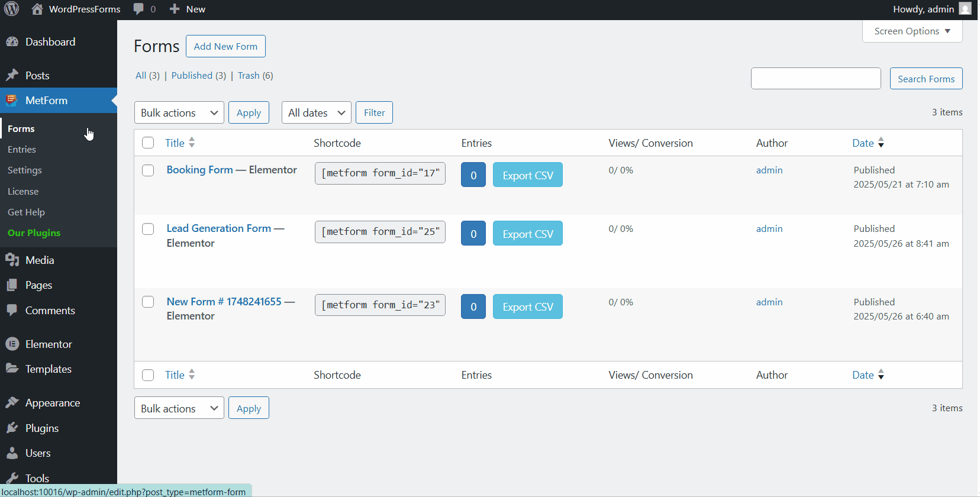This screenshot has width=980, height=497.
Task: Open the Entries submenu item
Action: point(22,149)
